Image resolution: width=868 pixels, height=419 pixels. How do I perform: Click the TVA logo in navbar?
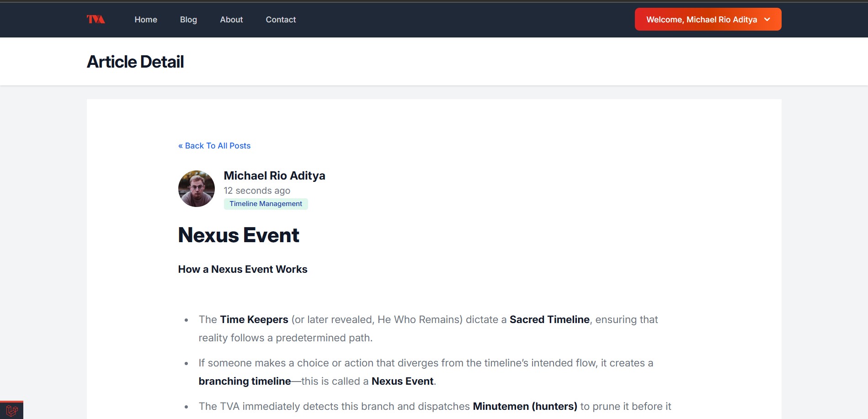(x=96, y=19)
